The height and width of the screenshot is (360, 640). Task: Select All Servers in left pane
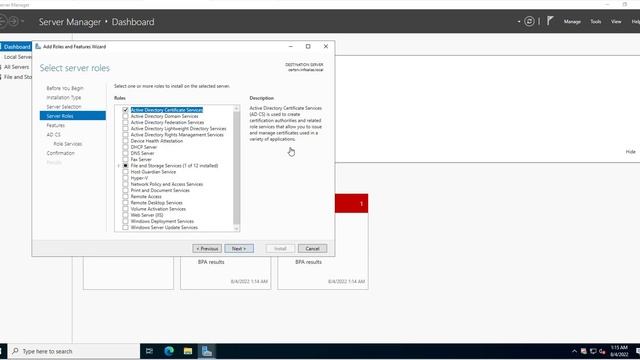tap(16, 67)
